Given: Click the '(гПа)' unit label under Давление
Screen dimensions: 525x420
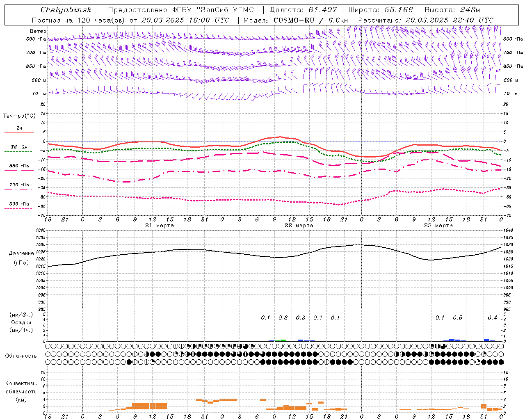Looking at the screenshot, I should tap(21, 262).
